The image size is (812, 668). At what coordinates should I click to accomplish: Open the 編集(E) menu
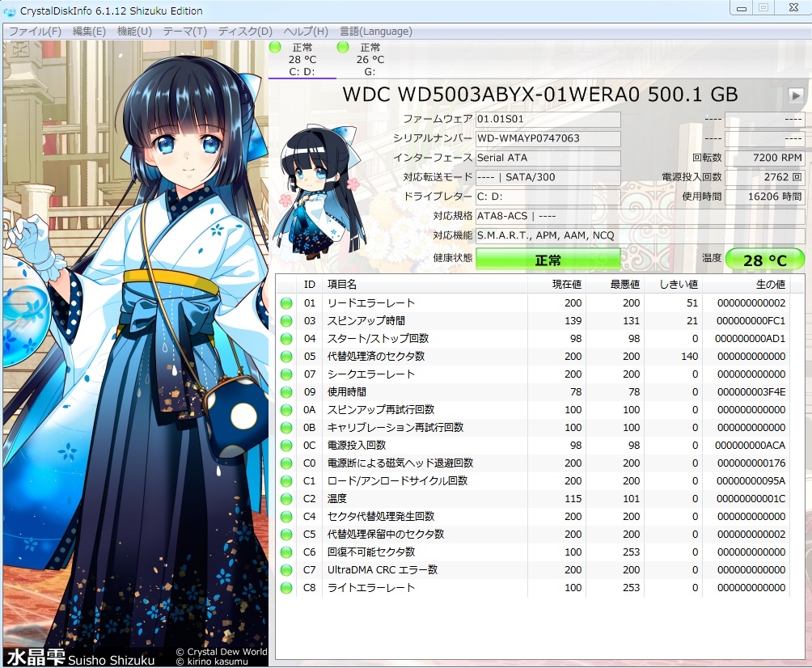coord(89,31)
